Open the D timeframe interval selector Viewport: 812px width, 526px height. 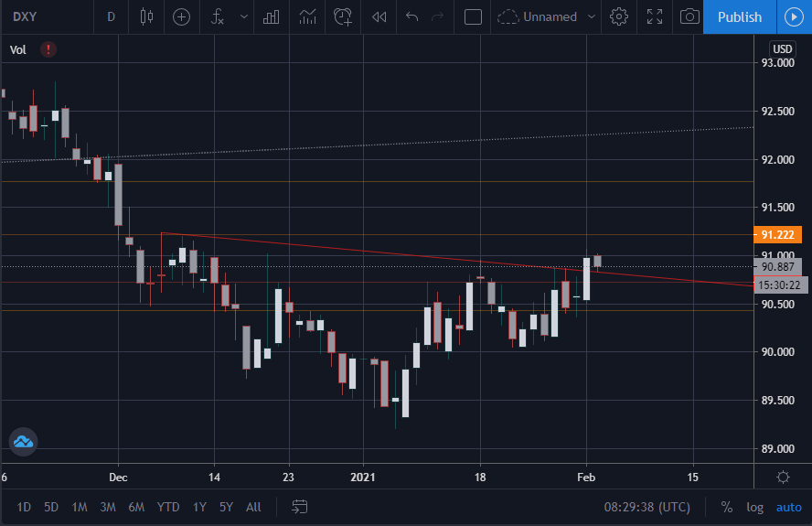pyautogui.click(x=111, y=16)
